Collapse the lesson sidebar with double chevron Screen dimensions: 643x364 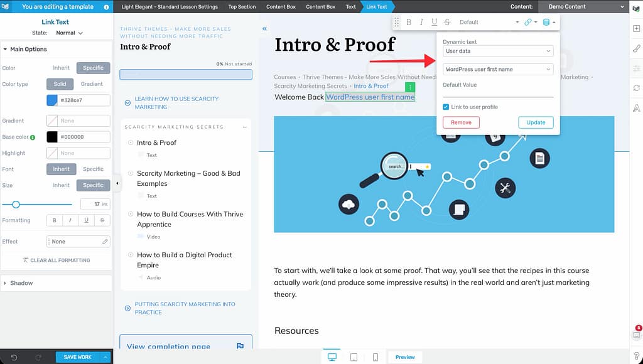point(264,29)
